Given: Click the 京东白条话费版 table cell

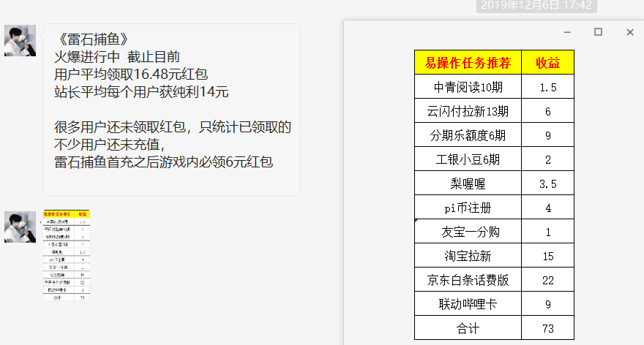Looking at the screenshot, I should [468, 280].
